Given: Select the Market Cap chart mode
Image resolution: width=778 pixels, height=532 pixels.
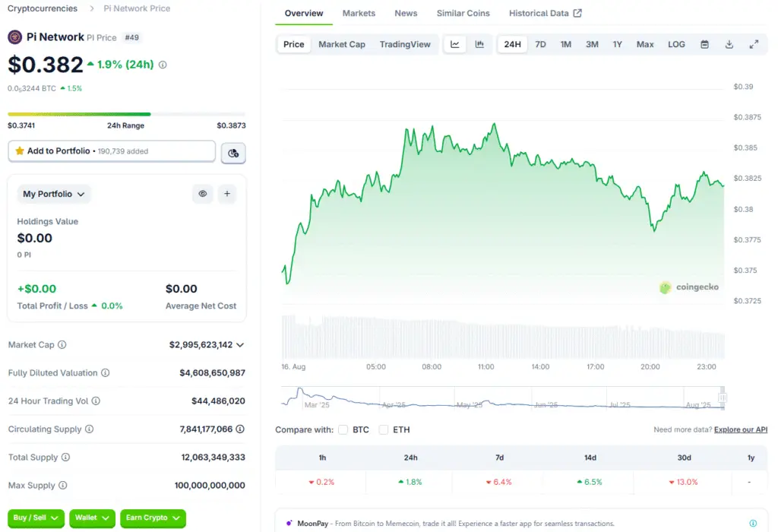Looking at the screenshot, I should pos(342,44).
